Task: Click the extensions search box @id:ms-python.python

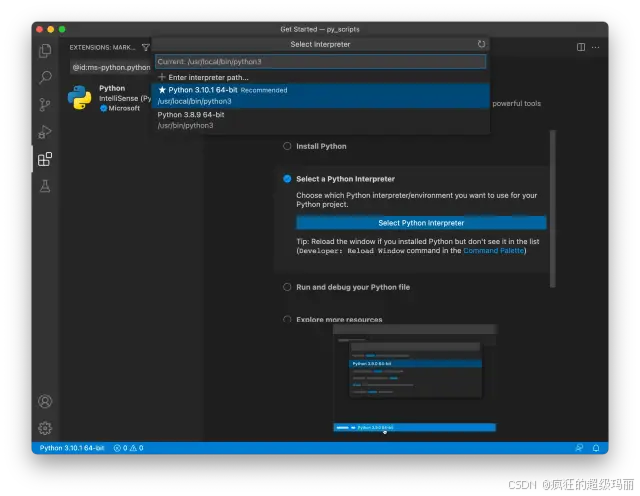Action: [x=111, y=67]
